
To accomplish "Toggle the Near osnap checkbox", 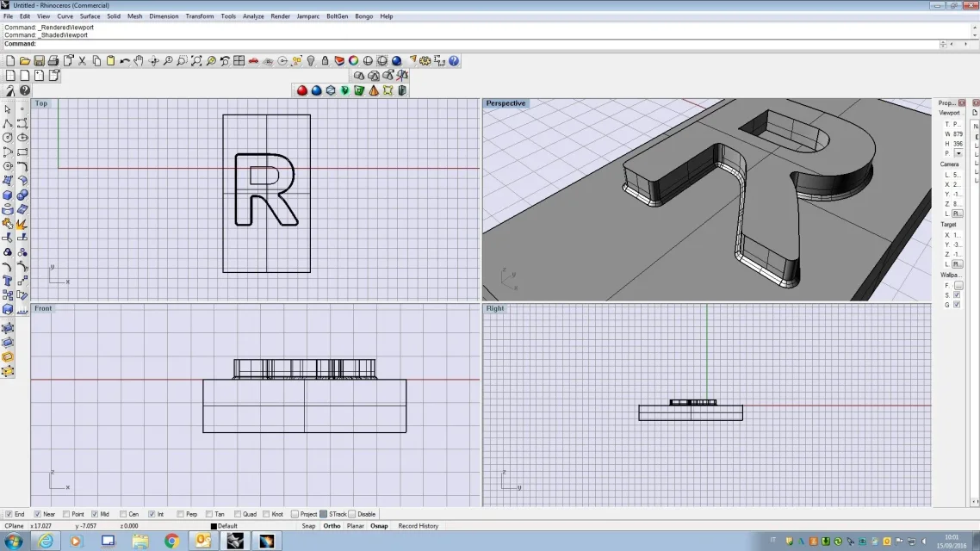I will coord(38,514).
